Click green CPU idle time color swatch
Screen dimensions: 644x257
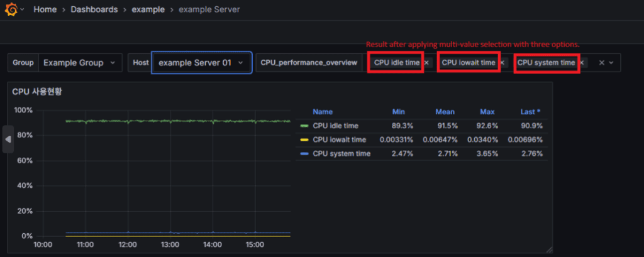[x=305, y=125]
